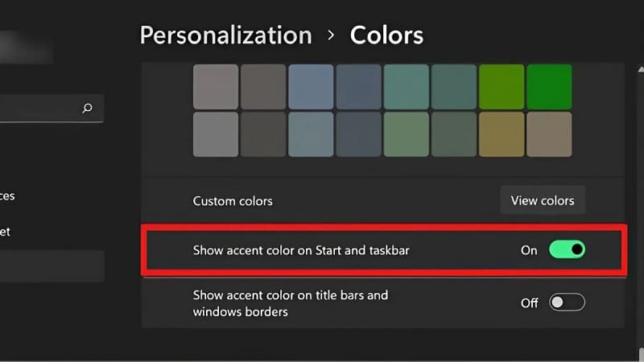Click the Colors page title
644x362 pixels.
point(386,35)
